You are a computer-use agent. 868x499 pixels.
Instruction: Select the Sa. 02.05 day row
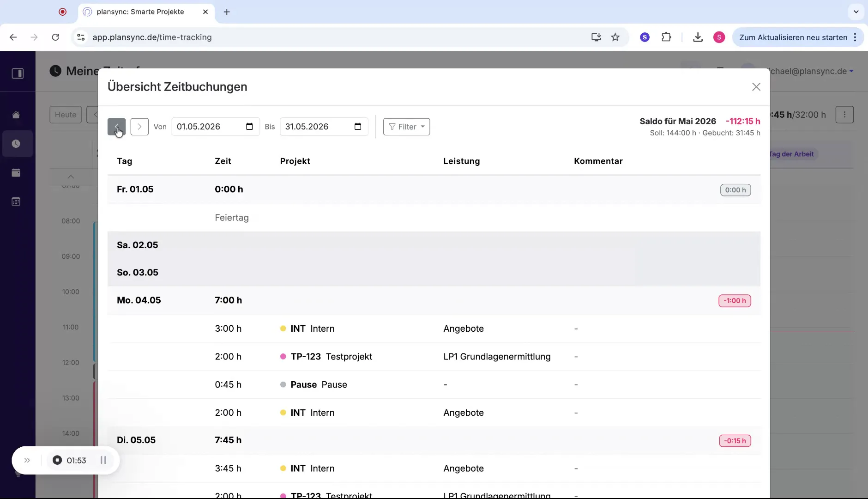pos(434,245)
